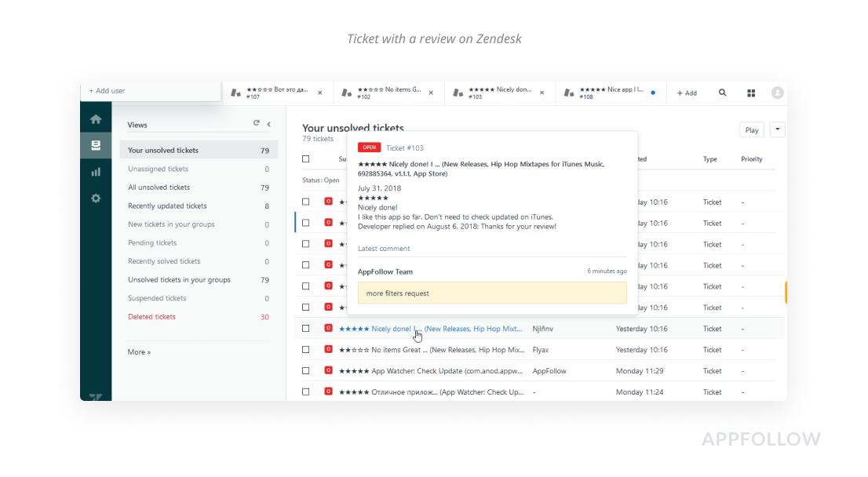Image resolution: width=868 pixels, height=477 pixels.
Task: Check the box for 'No items Great' ticket
Action: coord(306,350)
